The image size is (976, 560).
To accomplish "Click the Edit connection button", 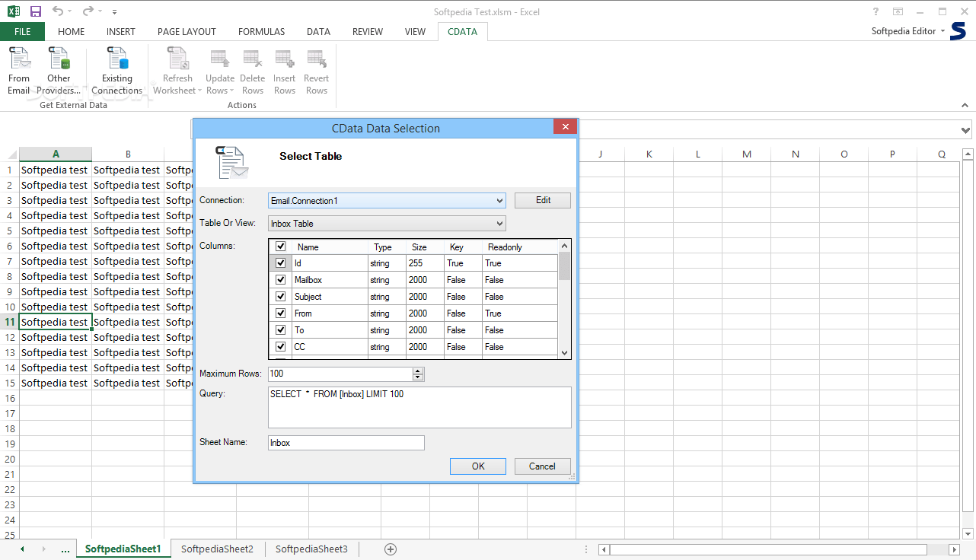I will [x=543, y=200].
